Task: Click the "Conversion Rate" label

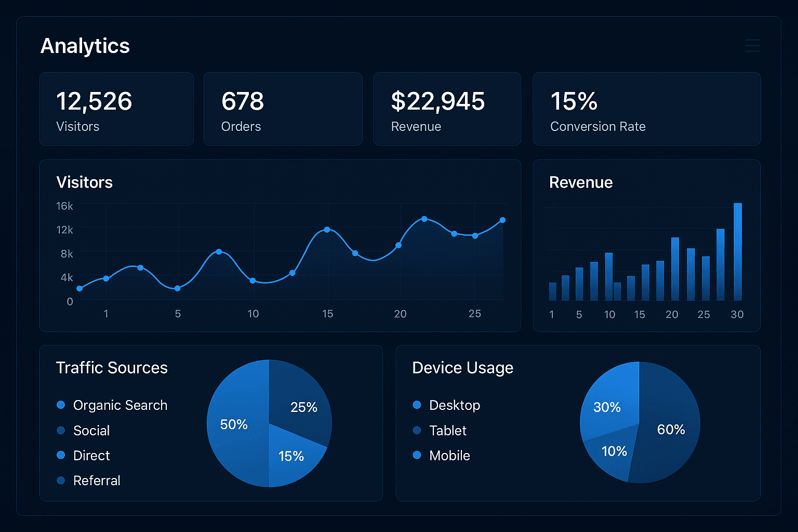Action: pos(598,127)
